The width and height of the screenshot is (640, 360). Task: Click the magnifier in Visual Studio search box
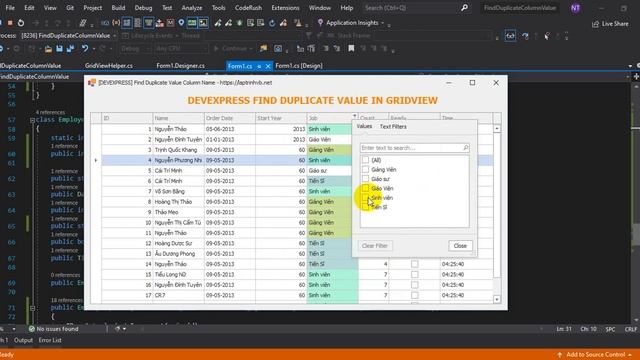(464, 8)
